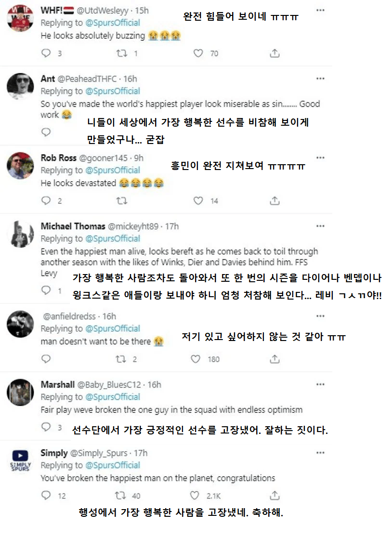Share the Simply Spurs tweet
The image size is (392, 538).
274,495
